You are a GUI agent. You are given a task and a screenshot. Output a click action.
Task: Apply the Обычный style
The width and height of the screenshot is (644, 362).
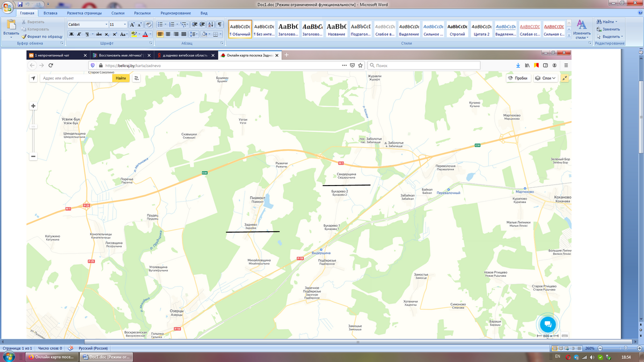coord(240,29)
